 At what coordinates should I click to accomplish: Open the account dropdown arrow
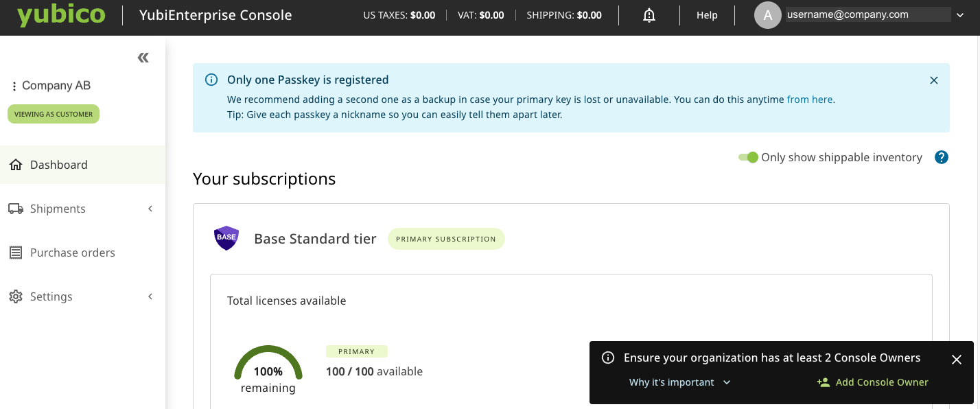pyautogui.click(x=959, y=15)
